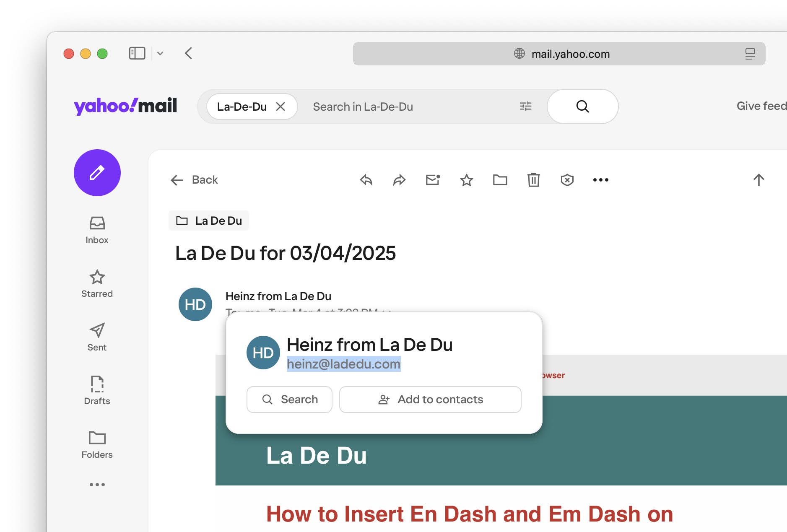Click heinz@ladedu.com email address
The width and height of the screenshot is (787, 532).
click(x=343, y=364)
